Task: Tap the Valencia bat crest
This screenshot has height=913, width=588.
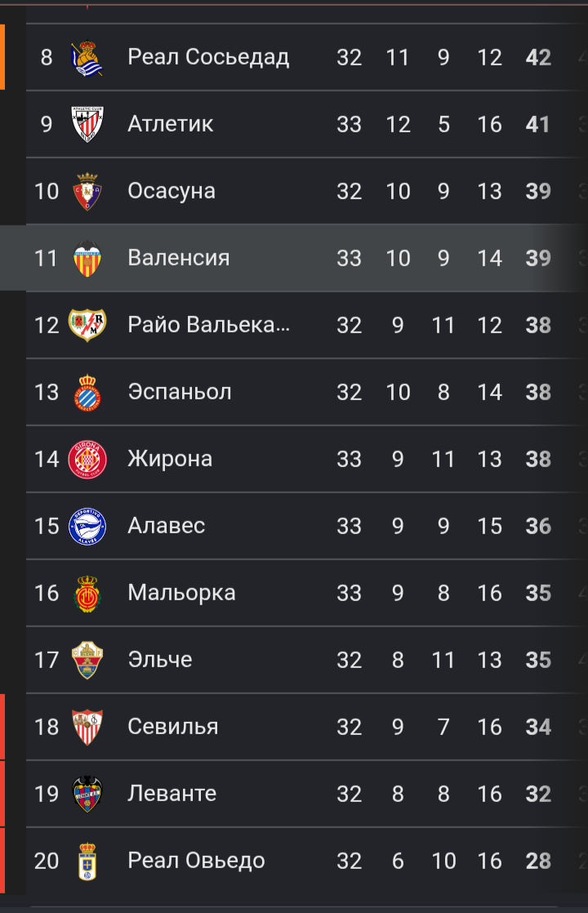Action: click(87, 258)
